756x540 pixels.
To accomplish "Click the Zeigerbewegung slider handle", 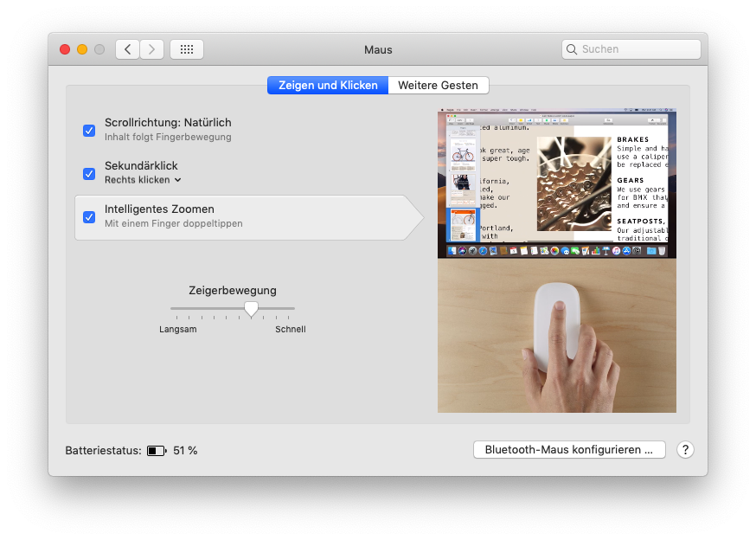I will [251, 308].
